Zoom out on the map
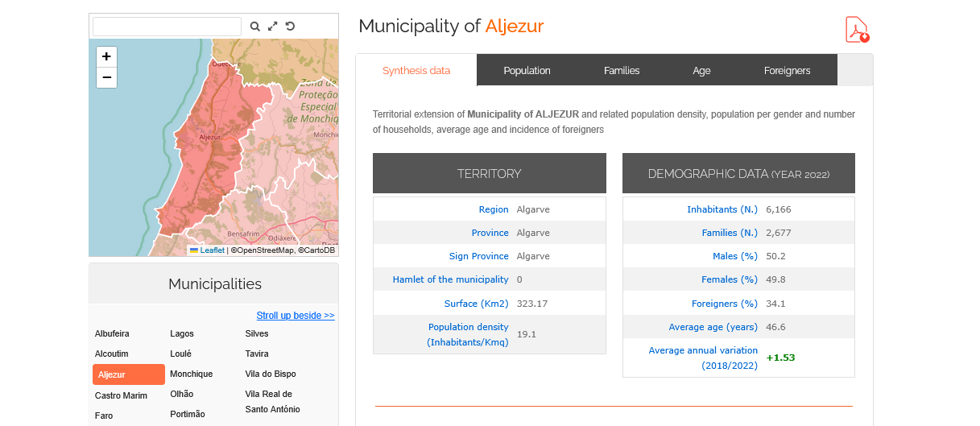 pyautogui.click(x=106, y=78)
